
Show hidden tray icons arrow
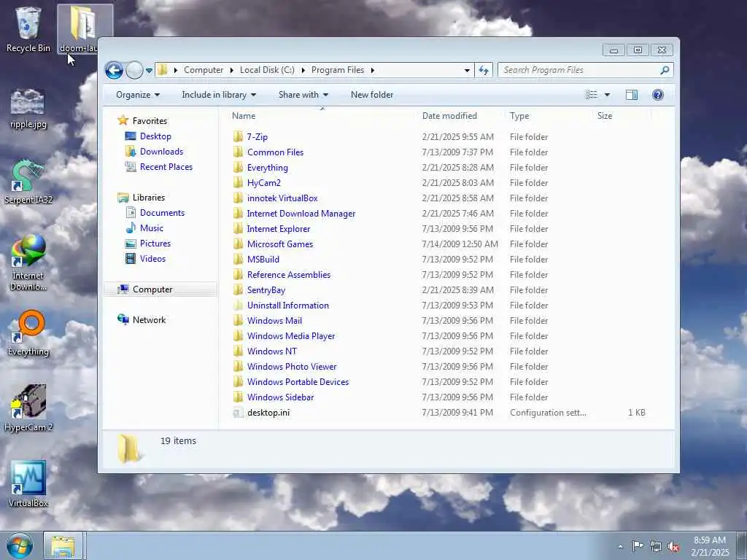[620, 547]
